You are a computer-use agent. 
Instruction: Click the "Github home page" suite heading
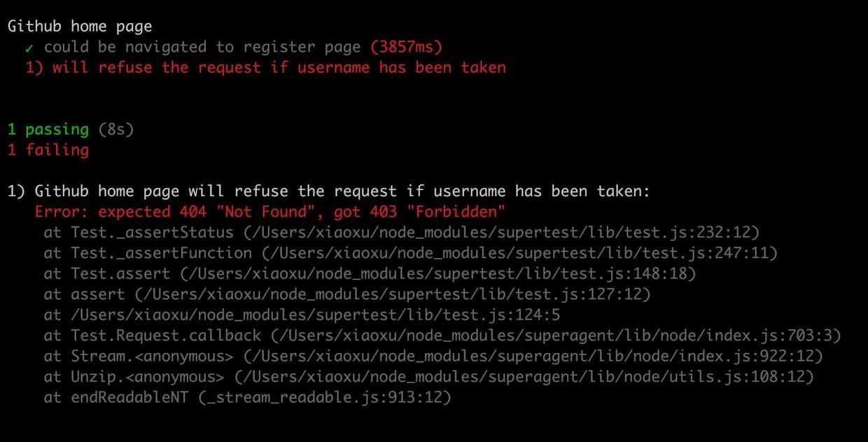pyautogui.click(x=80, y=27)
